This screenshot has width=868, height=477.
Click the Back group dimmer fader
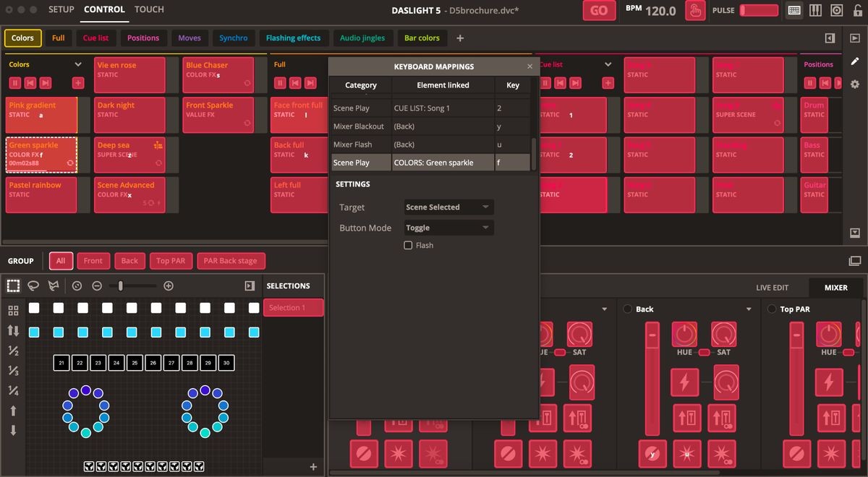tap(652, 376)
